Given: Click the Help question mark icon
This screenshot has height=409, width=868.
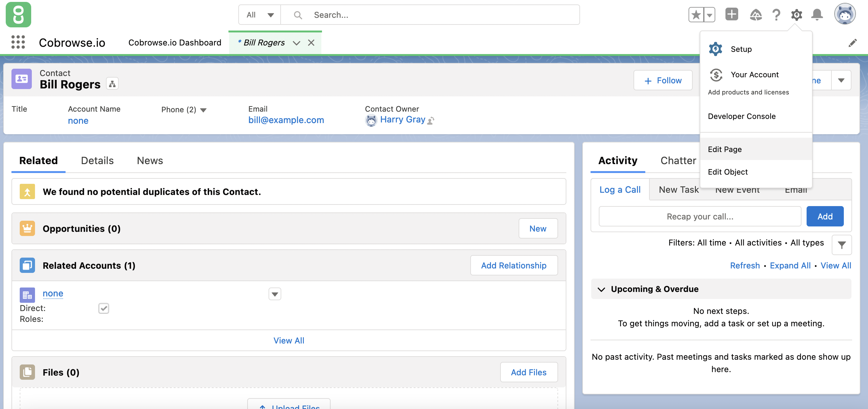Looking at the screenshot, I should coord(776,15).
